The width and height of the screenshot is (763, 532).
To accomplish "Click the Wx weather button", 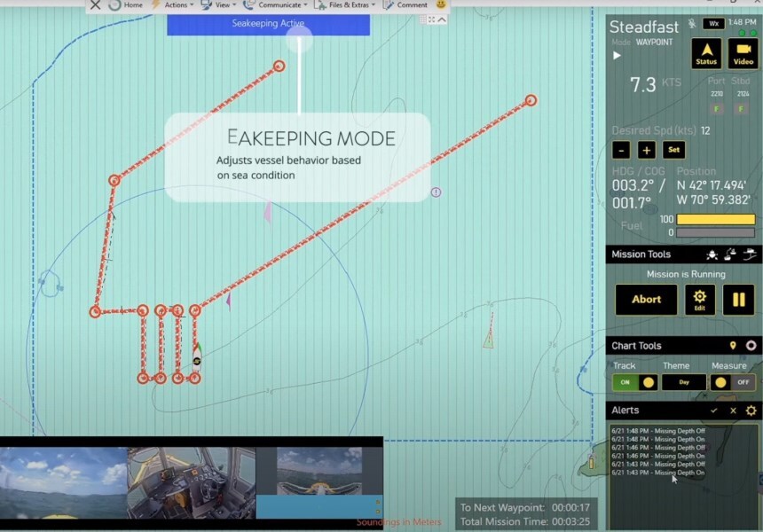I will click(712, 24).
